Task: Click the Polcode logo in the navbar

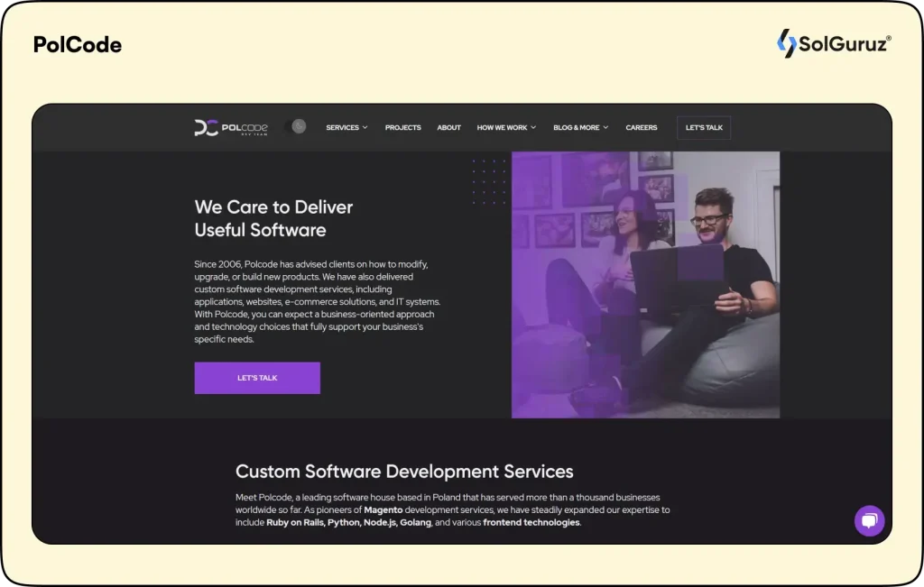Action: click(231, 128)
